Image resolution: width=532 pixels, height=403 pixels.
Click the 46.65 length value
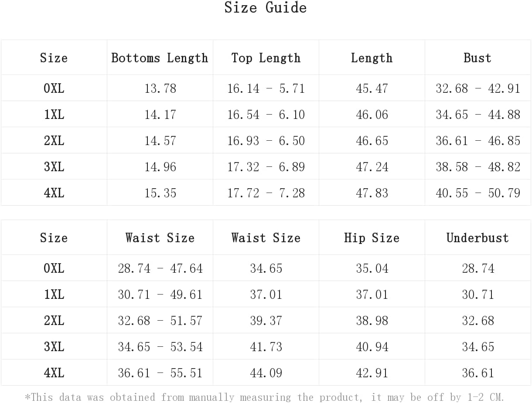pyautogui.click(x=372, y=141)
